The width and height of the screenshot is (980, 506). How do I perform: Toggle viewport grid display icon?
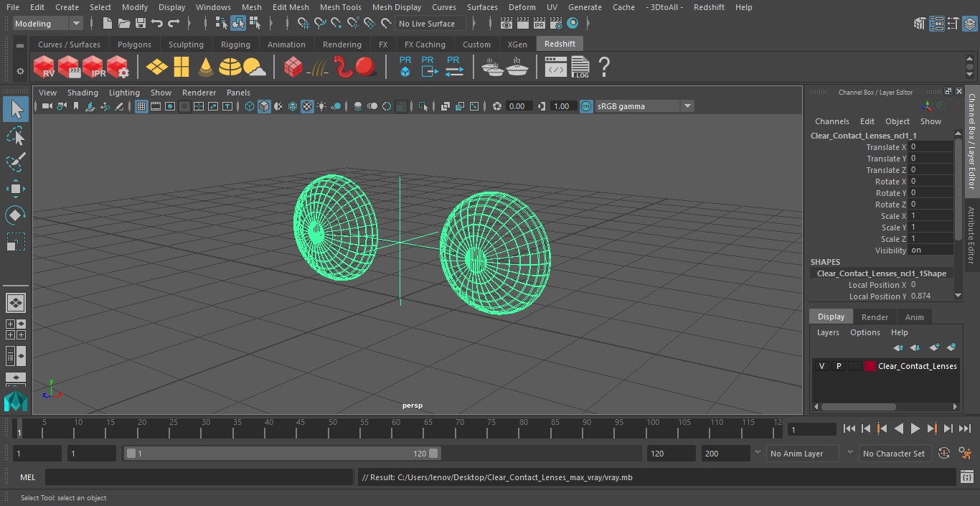141,106
